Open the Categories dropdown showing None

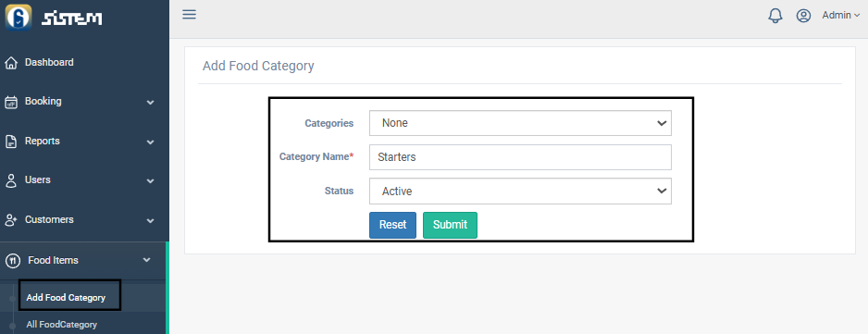pos(520,123)
